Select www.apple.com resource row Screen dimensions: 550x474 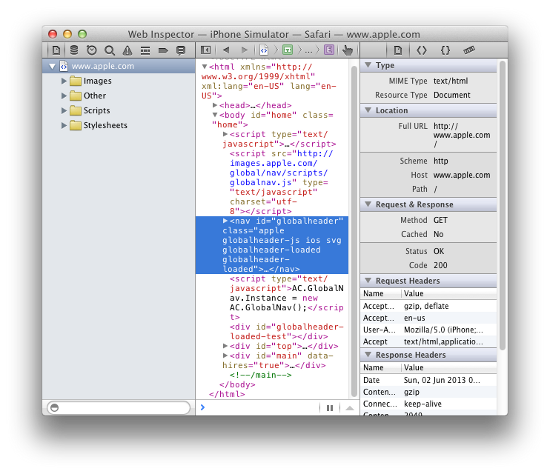[119, 66]
